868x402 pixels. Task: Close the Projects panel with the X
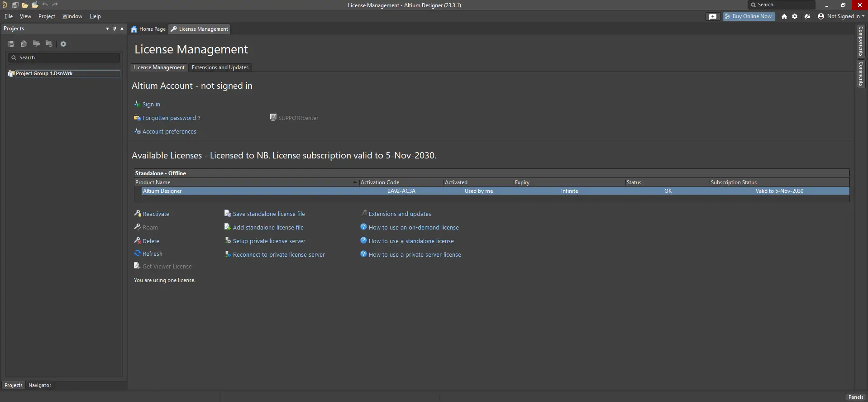122,29
